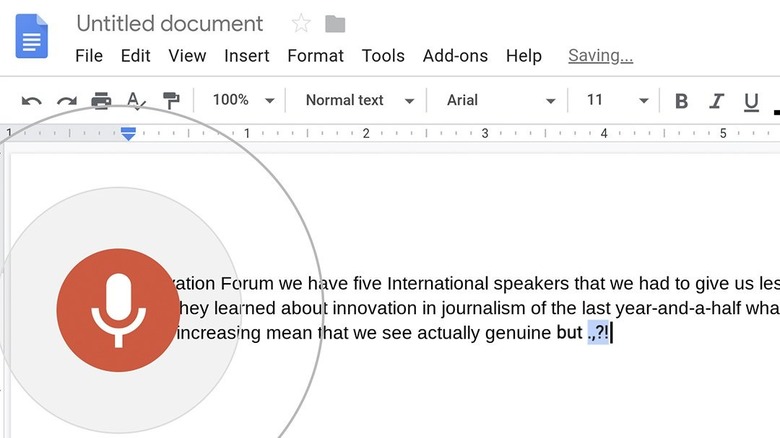Open the Insert menu

(x=246, y=56)
